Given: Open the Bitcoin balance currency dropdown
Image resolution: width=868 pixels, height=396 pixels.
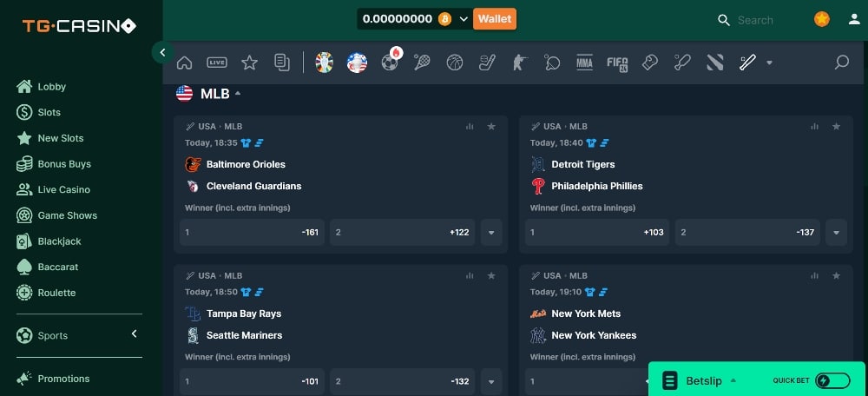Looking at the screenshot, I should coord(464,19).
